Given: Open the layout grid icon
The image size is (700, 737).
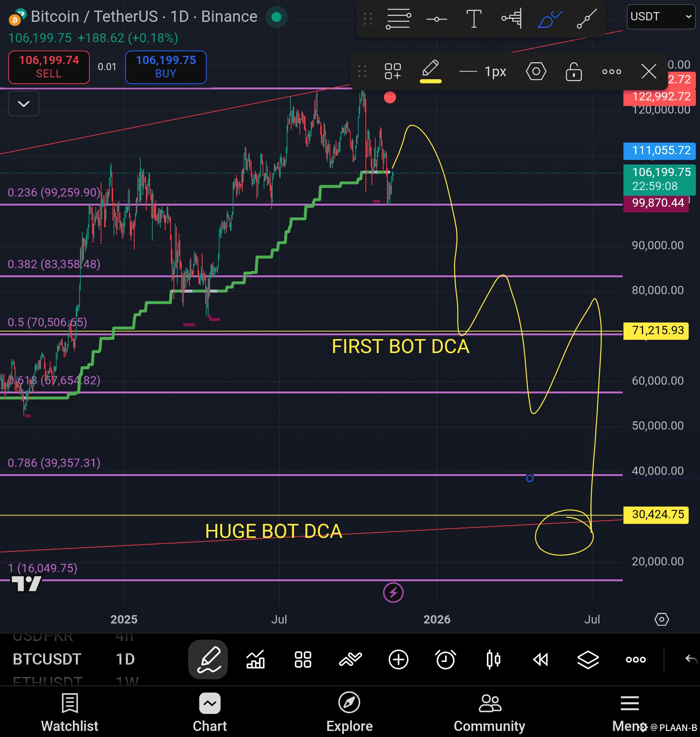Looking at the screenshot, I should [x=303, y=659].
